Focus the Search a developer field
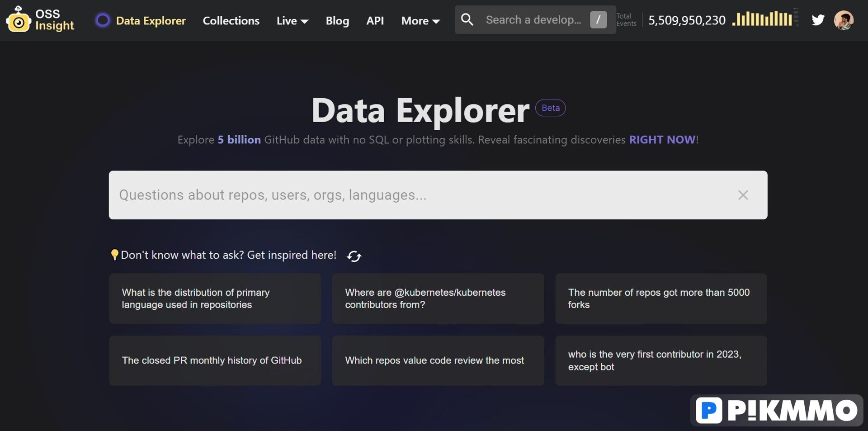 (534, 19)
